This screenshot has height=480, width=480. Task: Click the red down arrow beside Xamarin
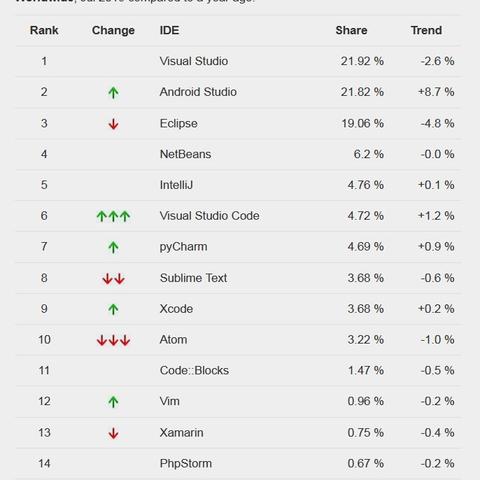pos(113,433)
